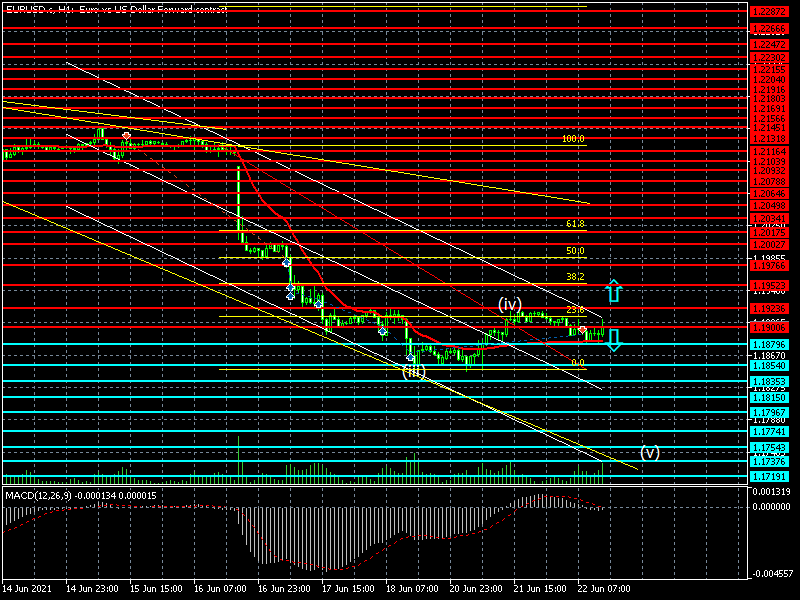Click the EURUSD H1 chart title

coord(116,9)
